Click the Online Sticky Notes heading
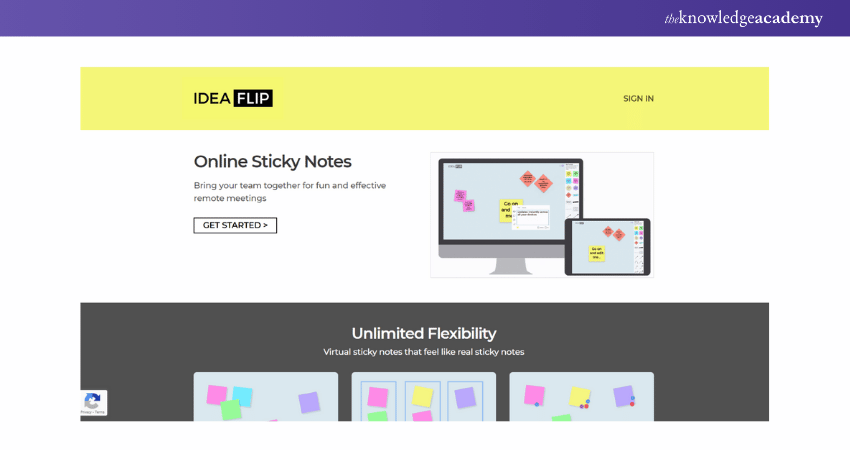The height and width of the screenshot is (450, 850). click(272, 161)
